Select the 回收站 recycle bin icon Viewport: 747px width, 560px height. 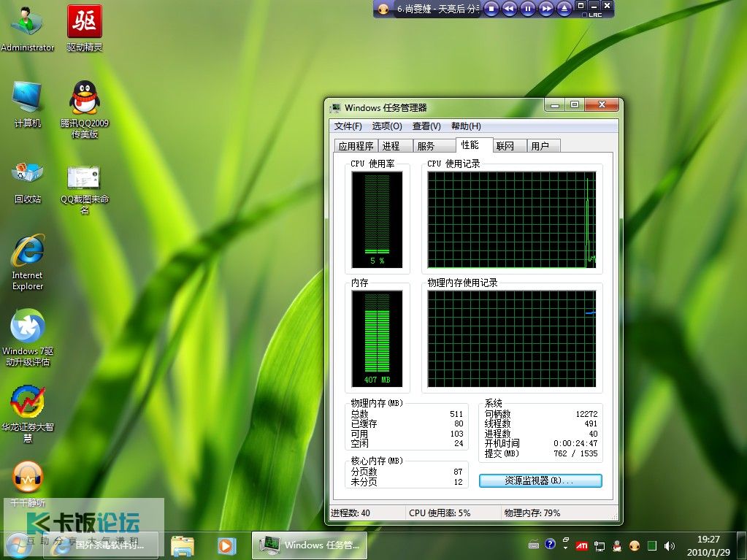(27, 183)
